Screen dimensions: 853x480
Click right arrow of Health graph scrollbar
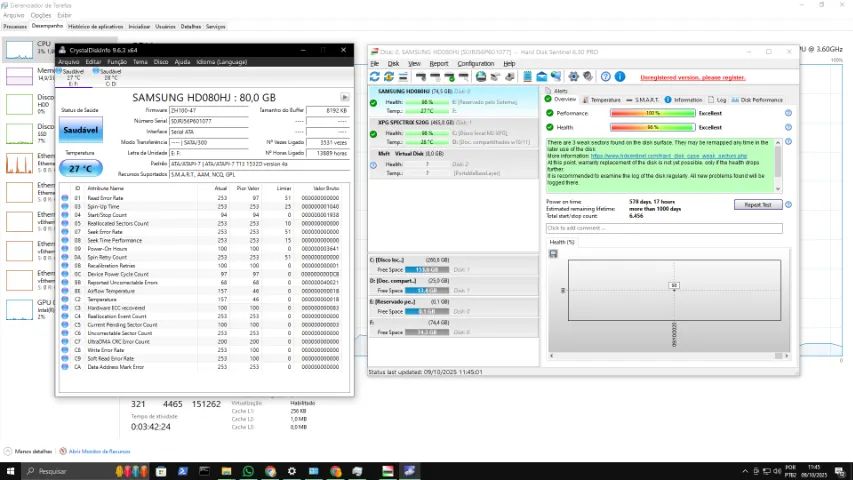(787, 355)
